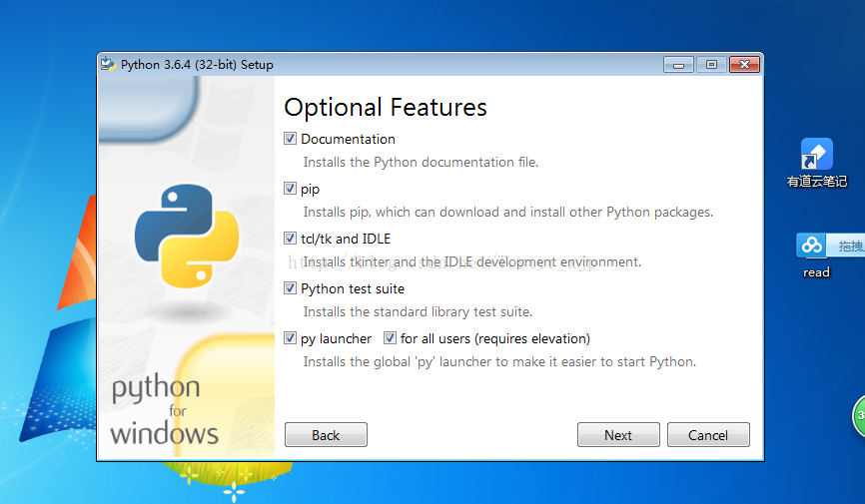The width and height of the screenshot is (865, 504).
Task: Click 'Installs the Python documentation file.' text
Action: tap(421, 162)
